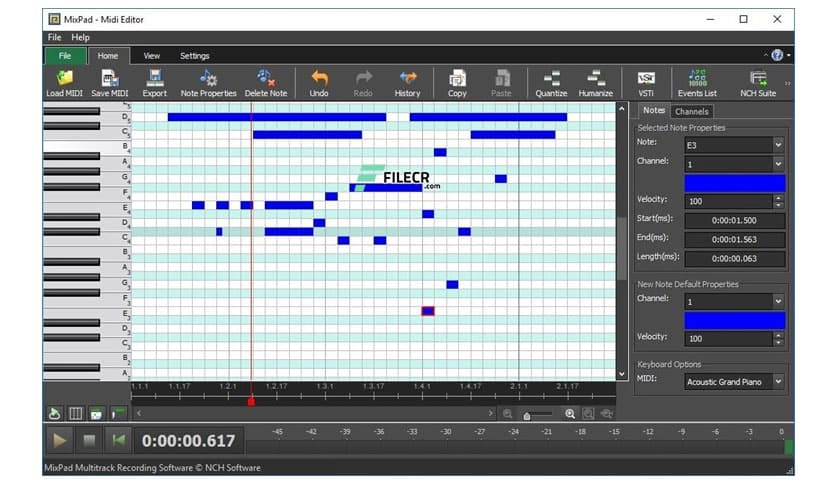This screenshot has height=484, width=836.
Task: Select the Home ribbon tab
Action: tap(108, 56)
